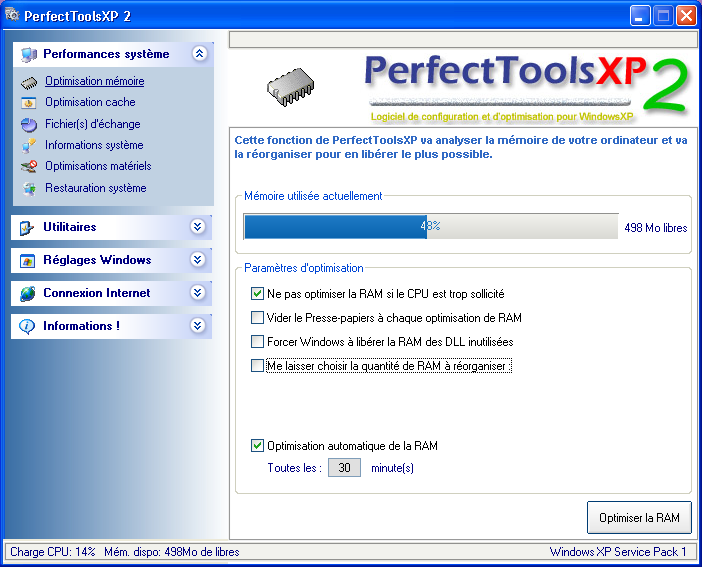
Task: Select the Performances système category header
Action: 113,54
